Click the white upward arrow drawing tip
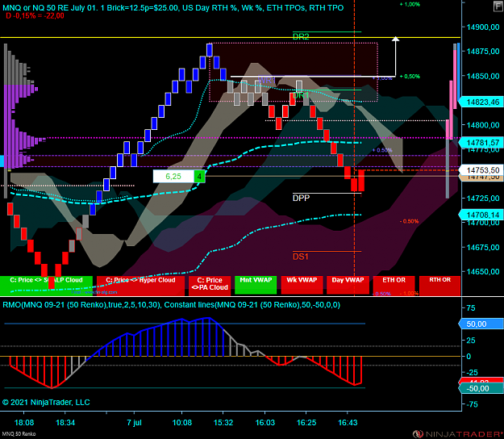504x439 pixels. (x=396, y=39)
